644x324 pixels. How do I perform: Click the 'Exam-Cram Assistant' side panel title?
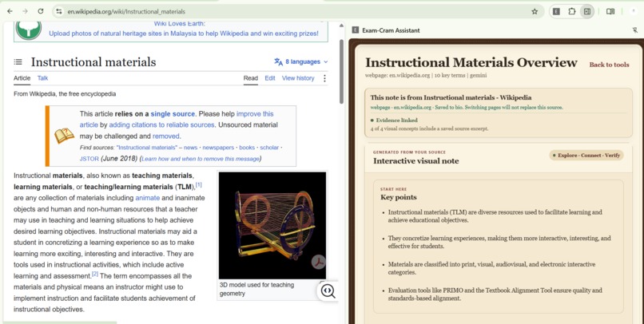pos(391,30)
